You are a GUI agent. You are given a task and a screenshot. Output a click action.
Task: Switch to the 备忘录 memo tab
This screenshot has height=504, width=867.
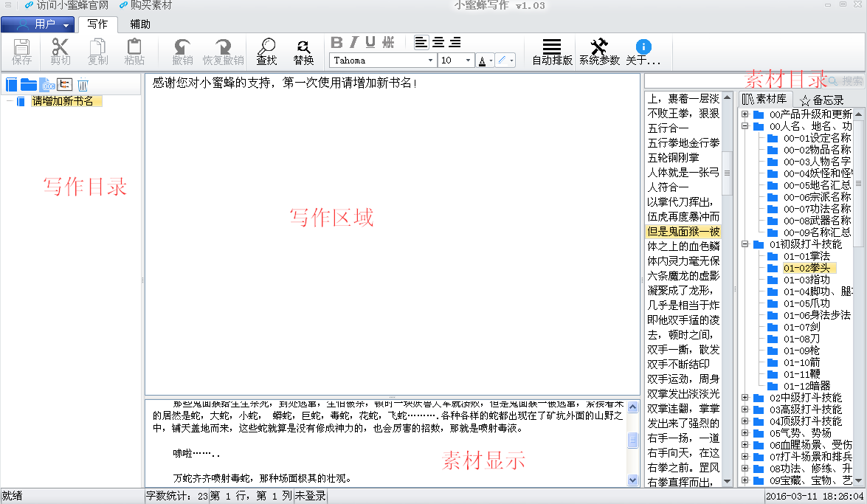821,100
